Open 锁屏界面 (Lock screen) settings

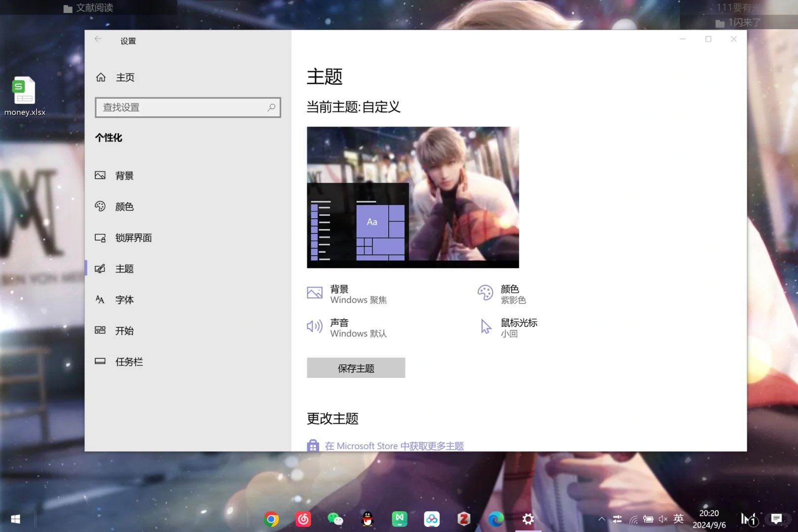point(134,237)
